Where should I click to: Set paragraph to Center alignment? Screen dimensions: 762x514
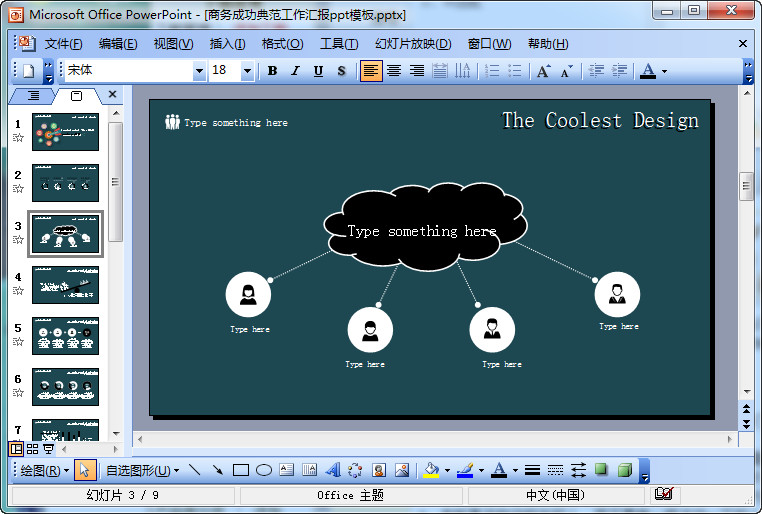click(x=394, y=71)
